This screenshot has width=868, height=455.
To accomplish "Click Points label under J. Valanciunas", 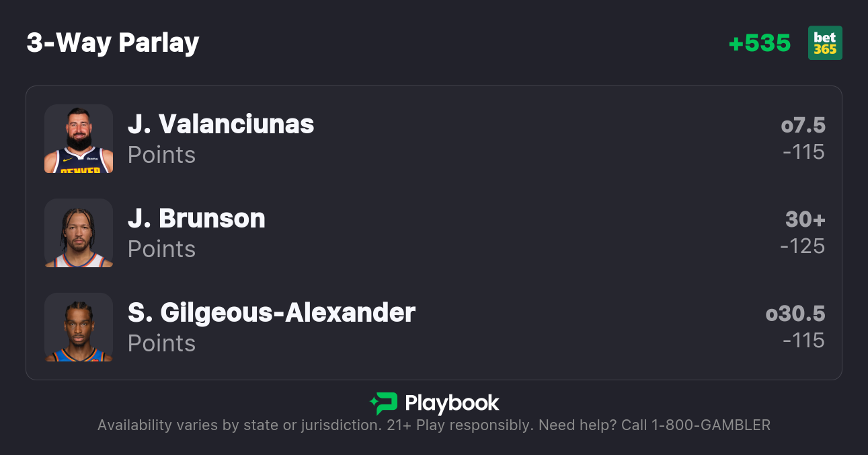I will click(161, 155).
